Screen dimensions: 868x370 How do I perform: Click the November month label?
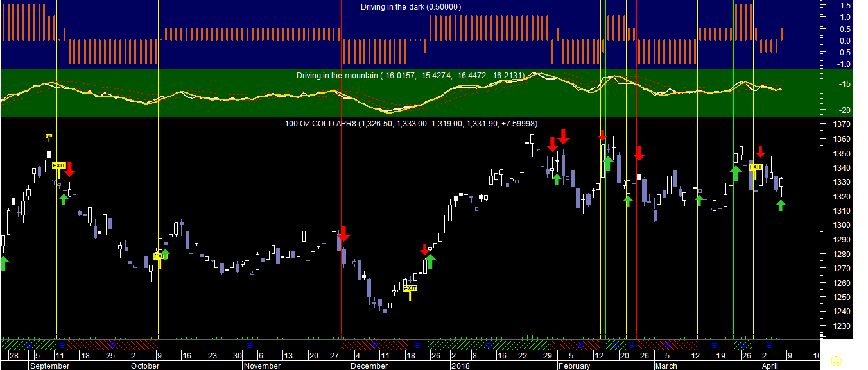pos(262,366)
